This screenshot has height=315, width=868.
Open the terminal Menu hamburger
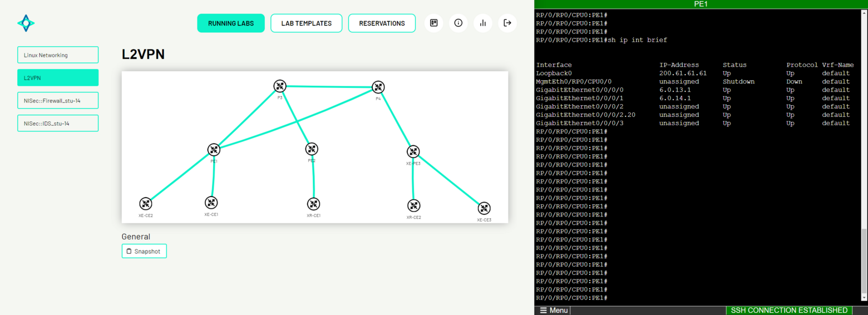coord(554,310)
